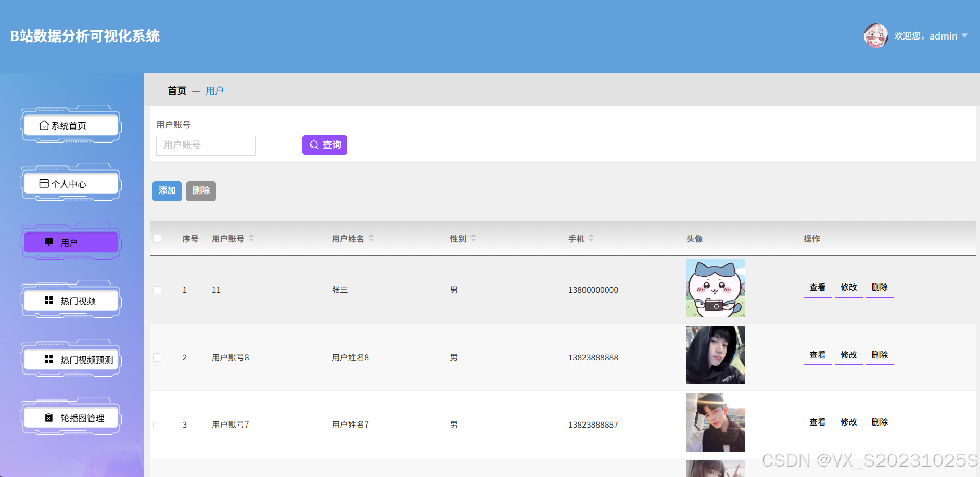The width and height of the screenshot is (980, 477).
Task: Click the magnifier icon in 查询 button
Action: 314,145
